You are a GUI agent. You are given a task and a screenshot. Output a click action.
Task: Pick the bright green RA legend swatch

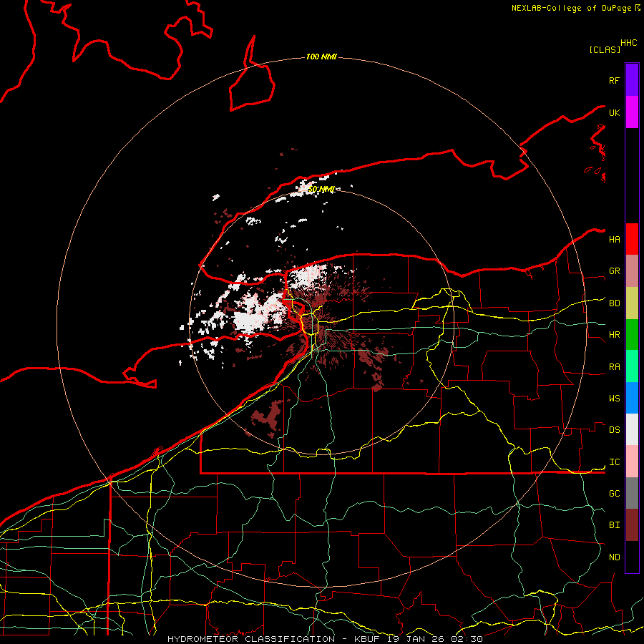tap(632, 366)
